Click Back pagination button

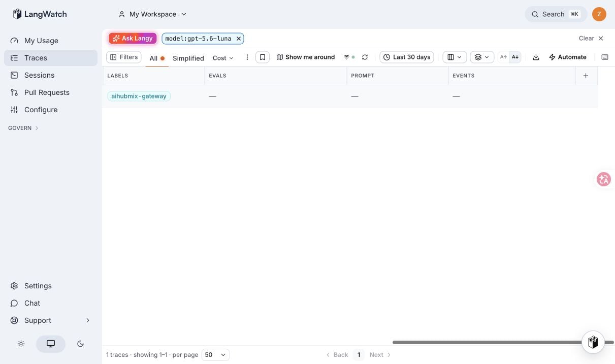[x=337, y=355]
